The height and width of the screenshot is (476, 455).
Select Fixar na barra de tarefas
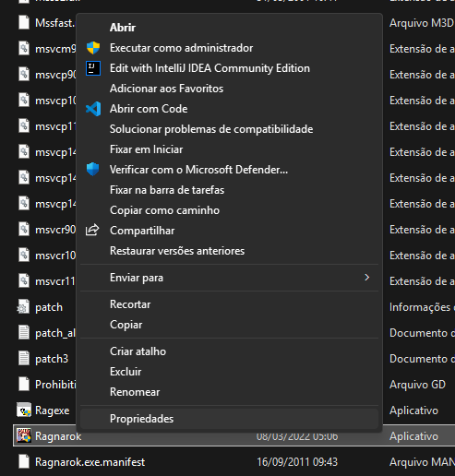pyautogui.click(x=167, y=190)
